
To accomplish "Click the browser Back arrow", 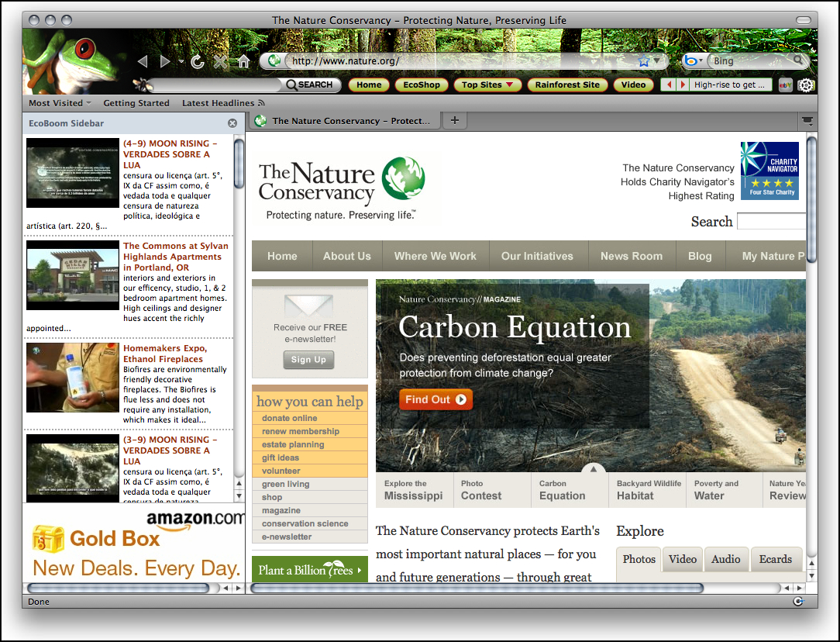I will [x=142, y=62].
